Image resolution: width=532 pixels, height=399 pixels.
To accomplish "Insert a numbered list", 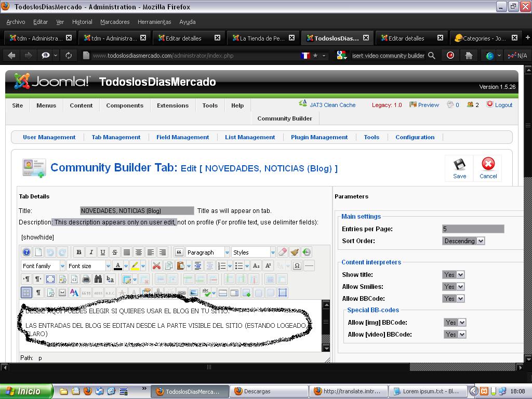I will click(222, 265).
